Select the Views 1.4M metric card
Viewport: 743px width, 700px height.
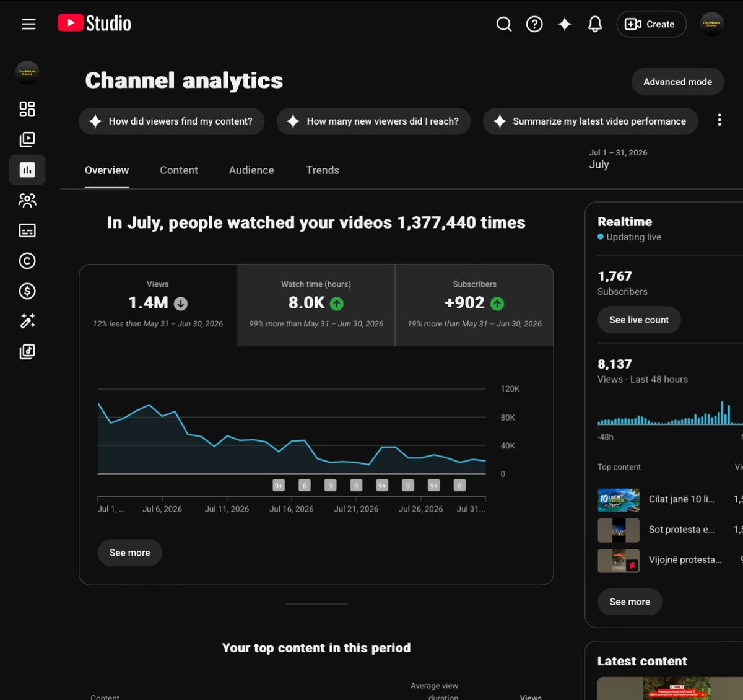point(158,305)
